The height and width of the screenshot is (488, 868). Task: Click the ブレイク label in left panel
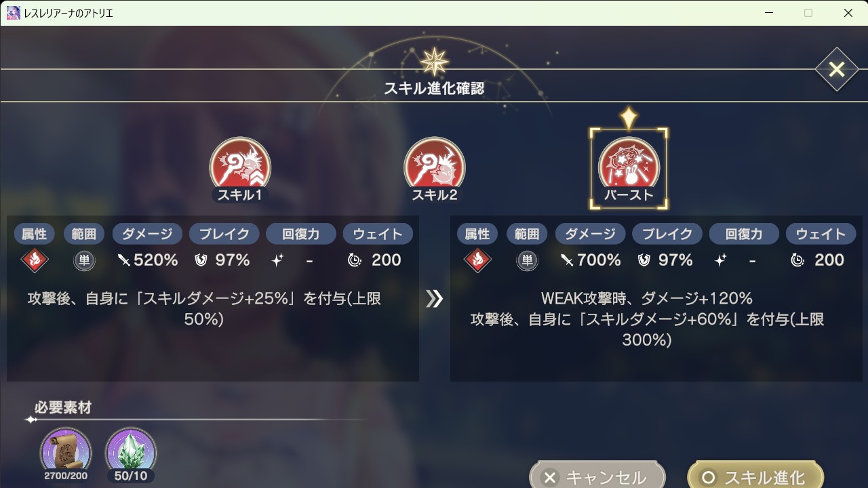[224, 234]
